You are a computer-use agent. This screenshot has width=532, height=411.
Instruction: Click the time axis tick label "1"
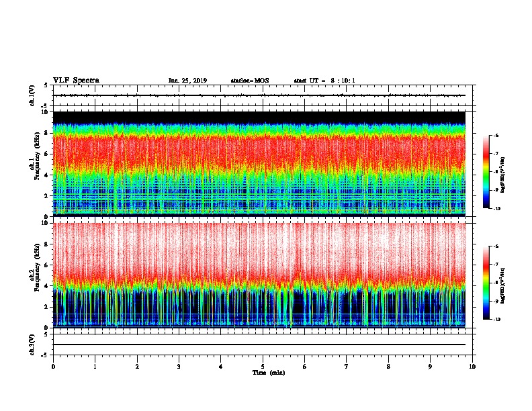click(x=95, y=367)
